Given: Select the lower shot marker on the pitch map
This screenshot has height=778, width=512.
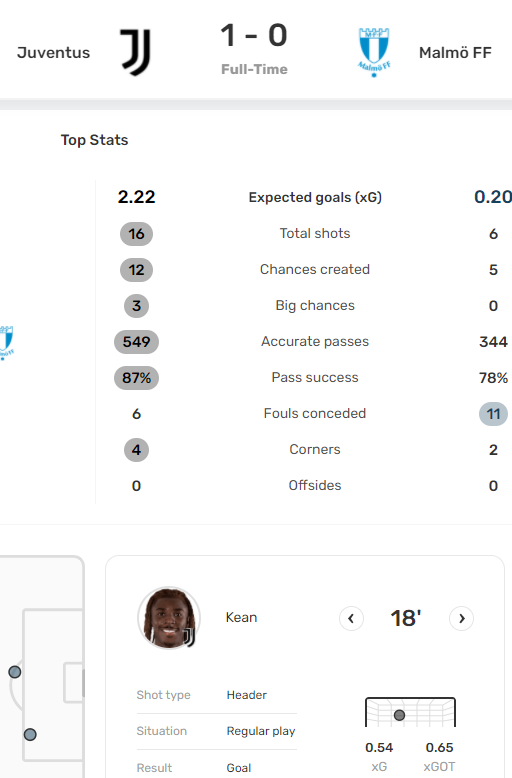Looking at the screenshot, I should 30,734.
